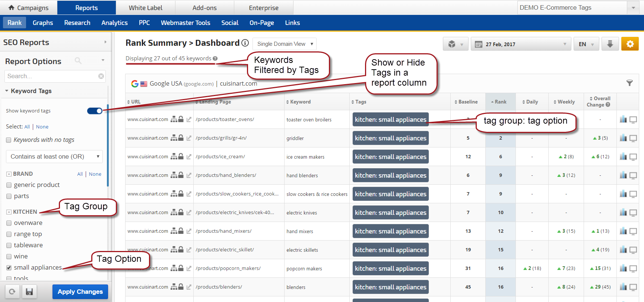Open the Webmaster Tools menu item
The width and height of the screenshot is (644, 302).
185,23
